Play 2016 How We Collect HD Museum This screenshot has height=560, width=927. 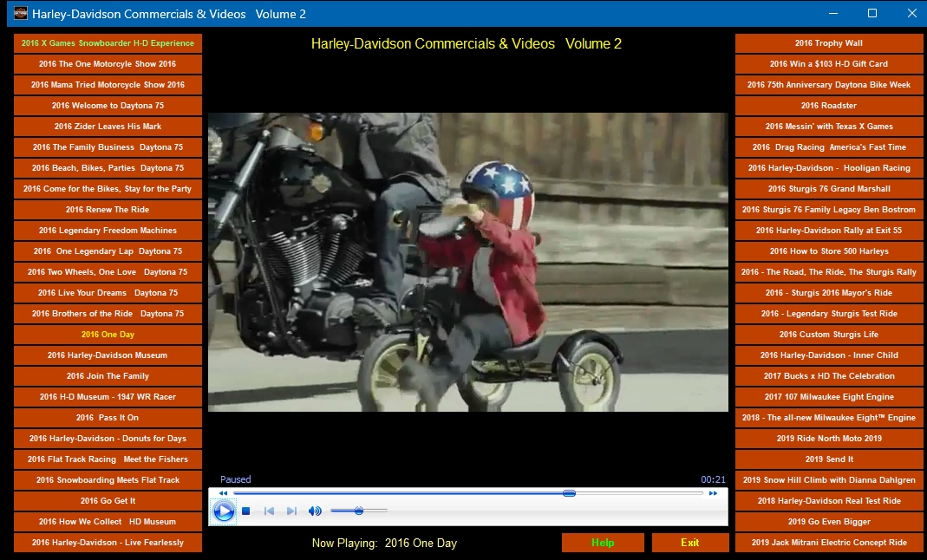click(x=108, y=522)
